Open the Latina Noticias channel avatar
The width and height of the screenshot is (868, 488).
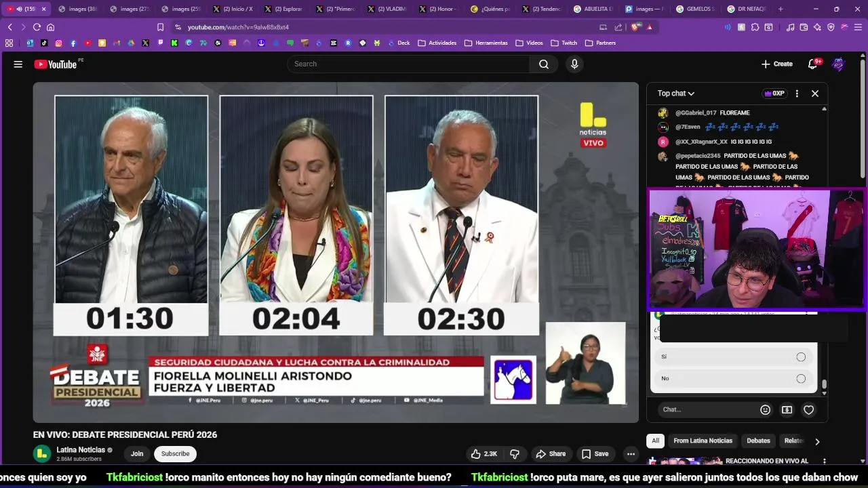42,453
